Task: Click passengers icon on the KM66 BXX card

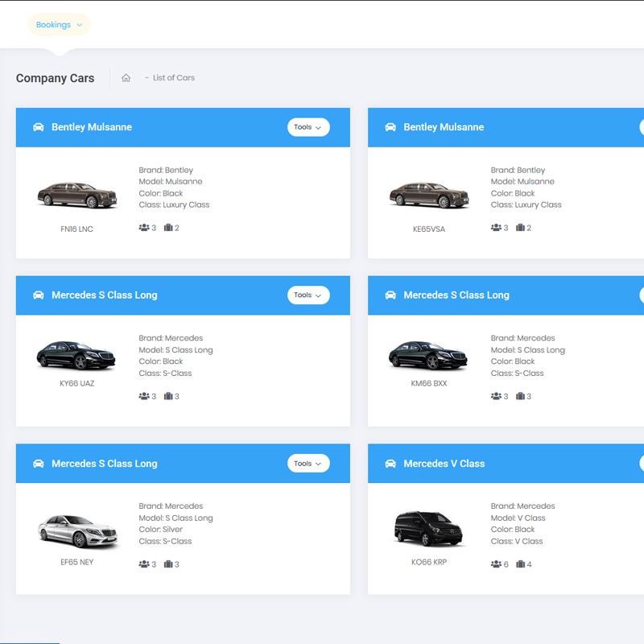Action: [x=496, y=396]
